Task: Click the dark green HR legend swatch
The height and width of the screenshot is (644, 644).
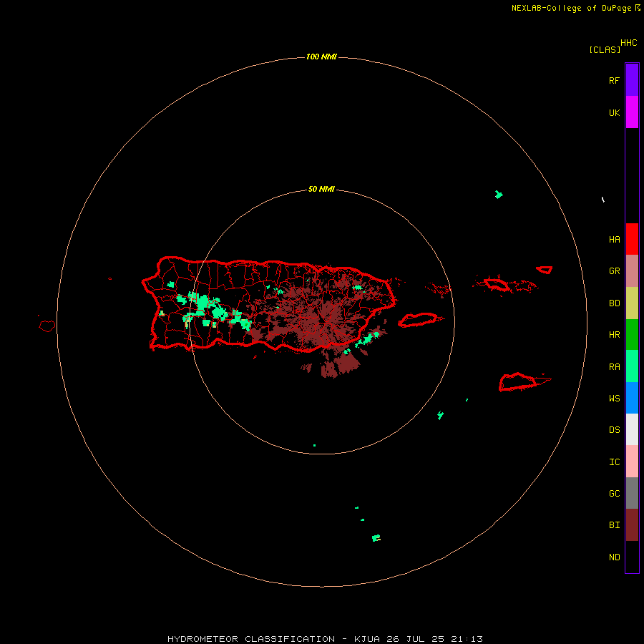Action: point(632,335)
